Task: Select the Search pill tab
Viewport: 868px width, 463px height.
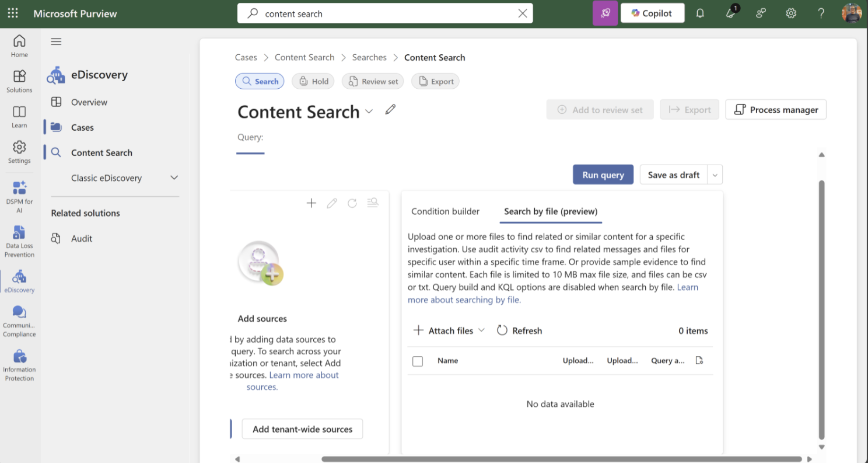Action: coord(260,81)
